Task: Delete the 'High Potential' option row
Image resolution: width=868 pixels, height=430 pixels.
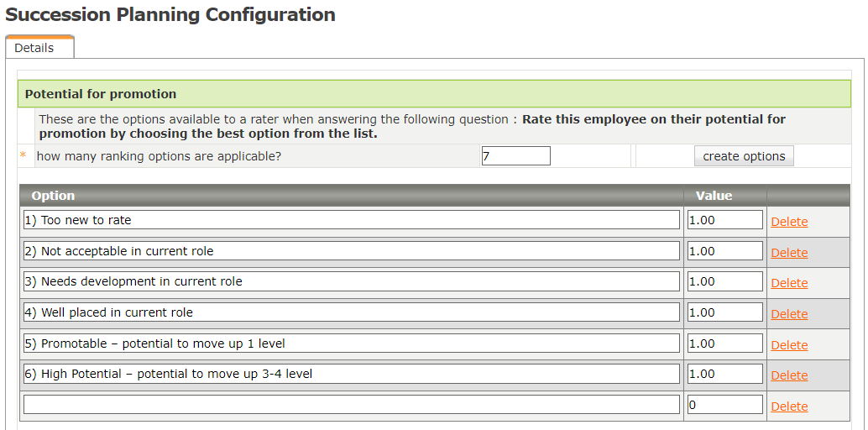Action: click(x=789, y=375)
